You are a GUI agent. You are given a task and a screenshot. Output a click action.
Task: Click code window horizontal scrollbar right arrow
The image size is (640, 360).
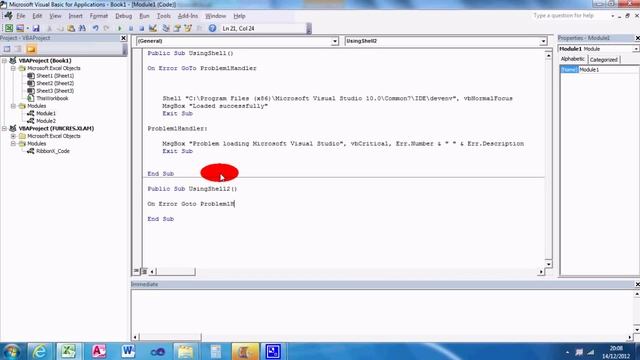coord(541,271)
